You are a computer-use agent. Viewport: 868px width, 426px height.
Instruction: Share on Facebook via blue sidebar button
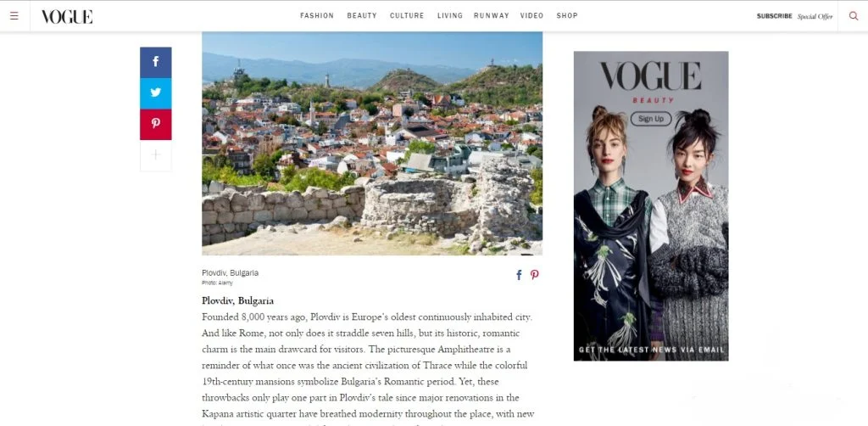pos(156,62)
